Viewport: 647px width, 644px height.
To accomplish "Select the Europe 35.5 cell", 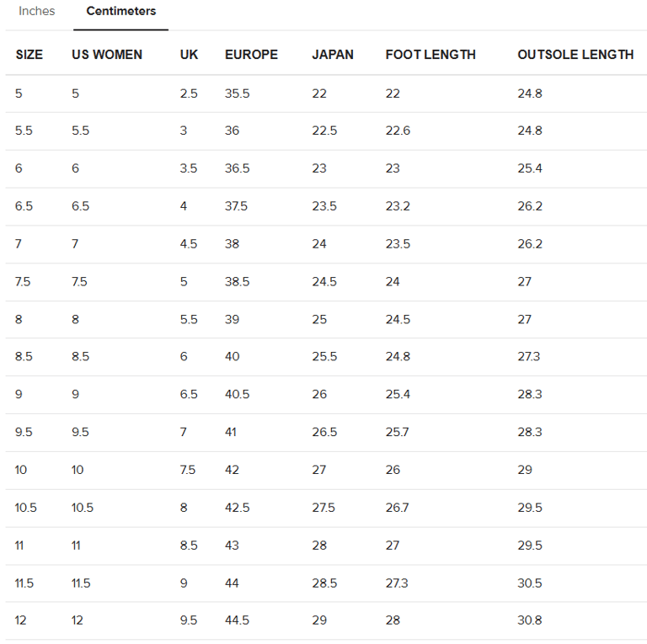I will [x=238, y=93].
